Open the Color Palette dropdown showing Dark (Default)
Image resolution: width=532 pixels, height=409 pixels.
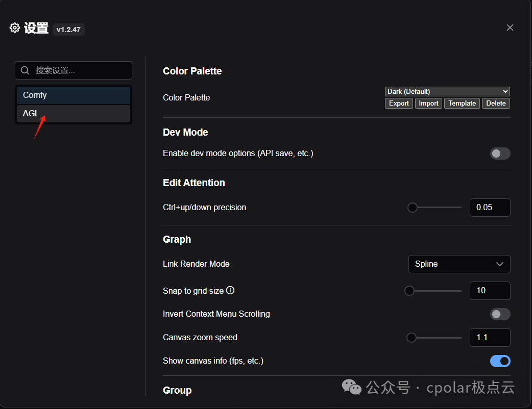click(x=447, y=91)
